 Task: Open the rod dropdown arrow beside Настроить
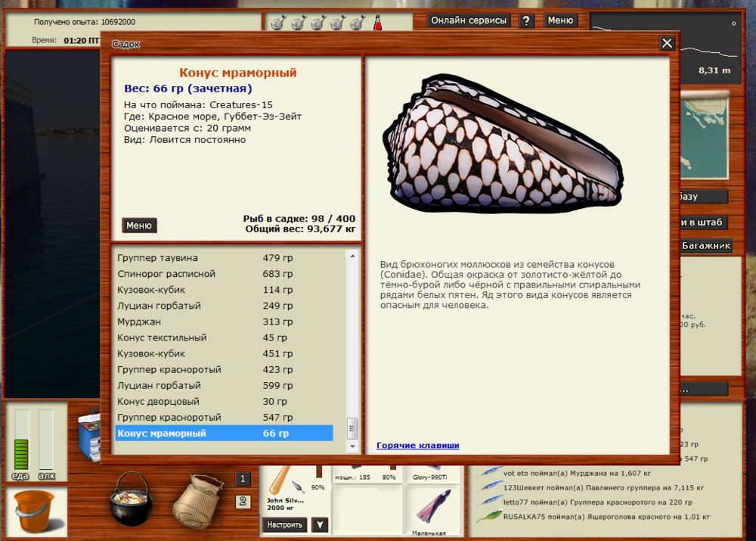pos(318,524)
